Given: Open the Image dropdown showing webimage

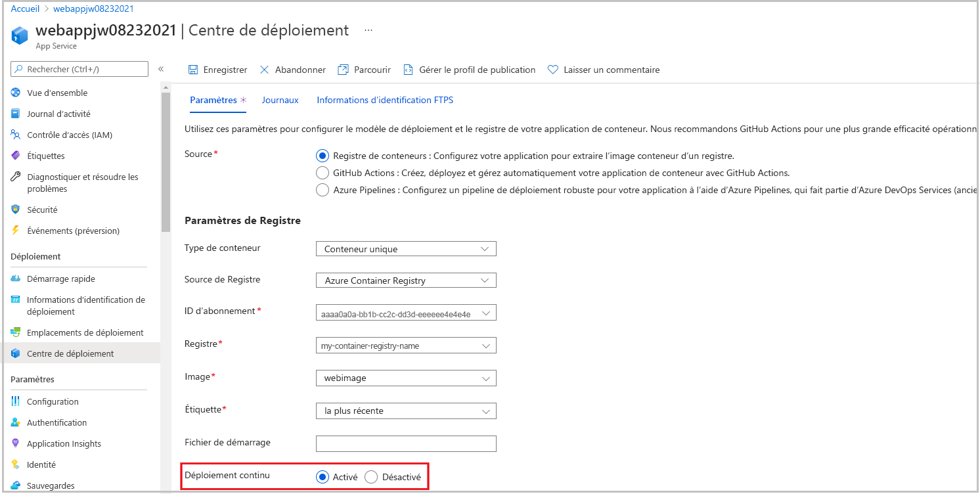Looking at the screenshot, I should click(x=406, y=378).
